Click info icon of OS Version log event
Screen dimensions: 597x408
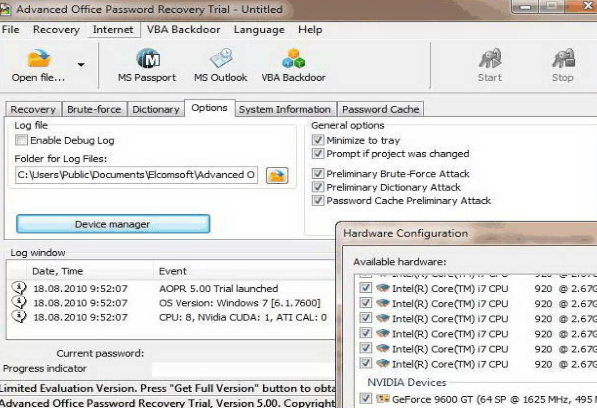(19, 302)
